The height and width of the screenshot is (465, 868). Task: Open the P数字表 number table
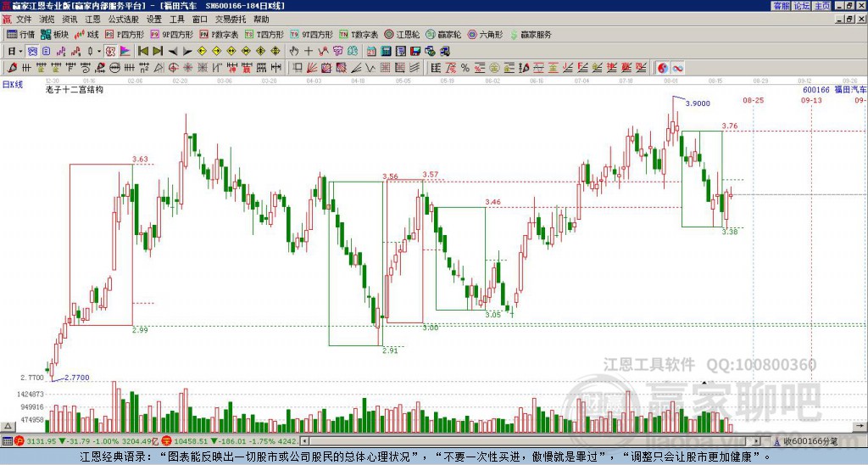[x=219, y=34]
